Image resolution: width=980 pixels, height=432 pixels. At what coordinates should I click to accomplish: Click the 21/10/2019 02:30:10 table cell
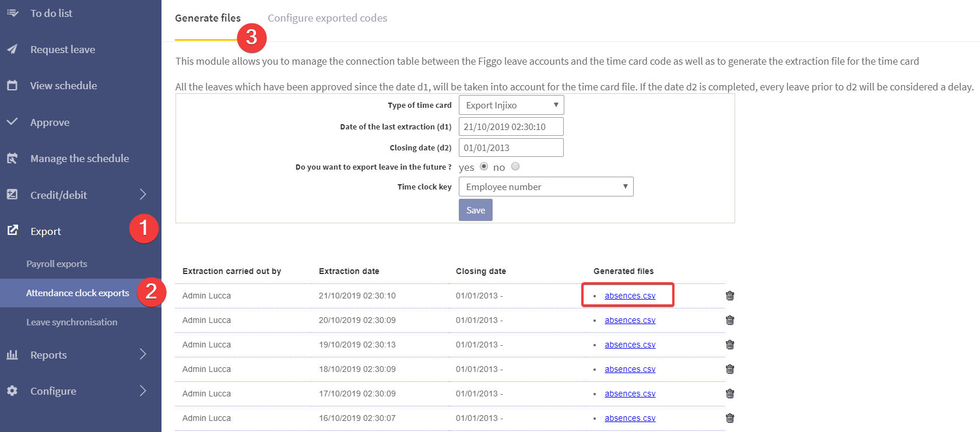click(357, 296)
